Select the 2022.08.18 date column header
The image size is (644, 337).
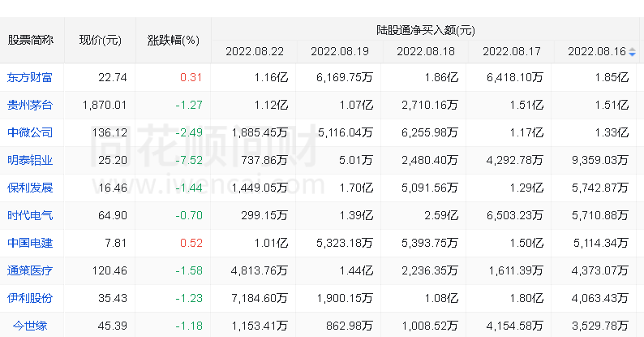point(426,51)
